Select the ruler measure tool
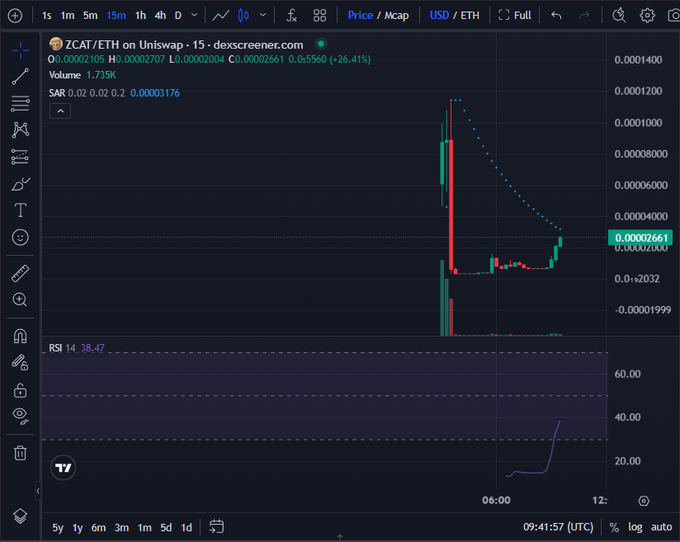The height and width of the screenshot is (542, 680). pos(20,274)
